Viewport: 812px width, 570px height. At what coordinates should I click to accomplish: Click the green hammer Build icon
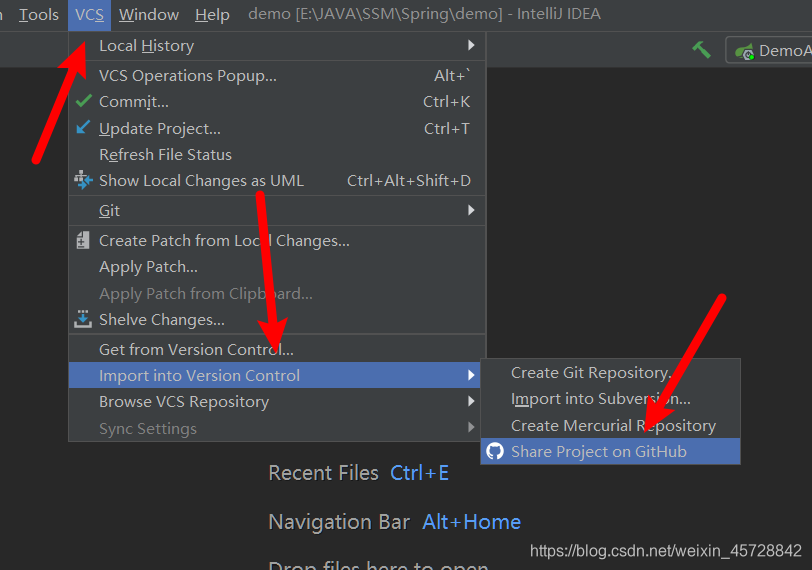click(x=702, y=50)
